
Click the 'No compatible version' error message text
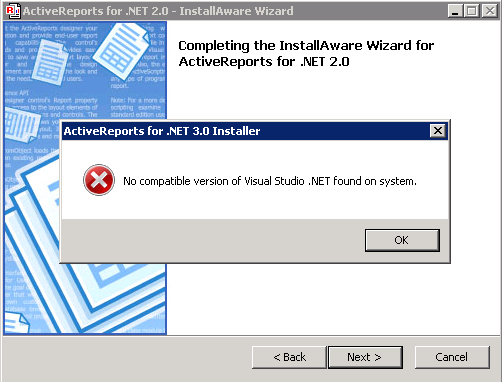coord(270,181)
